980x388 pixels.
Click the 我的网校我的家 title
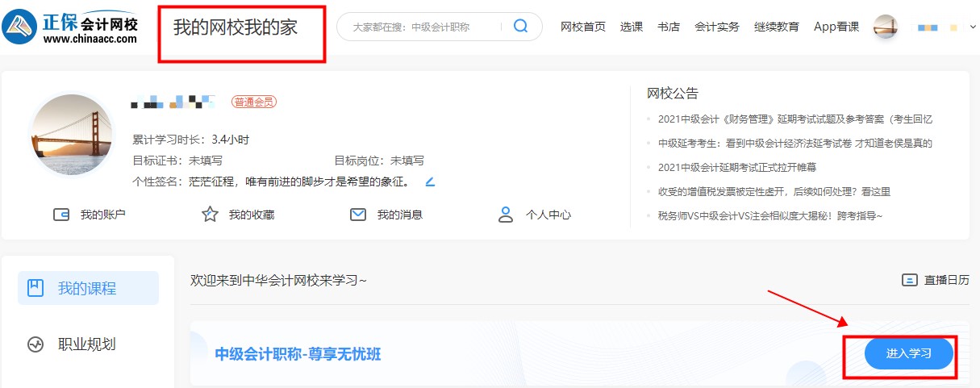236,27
